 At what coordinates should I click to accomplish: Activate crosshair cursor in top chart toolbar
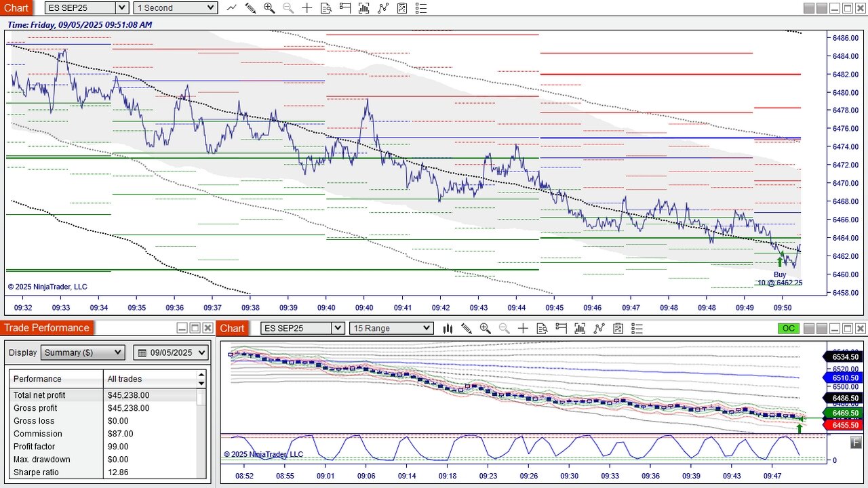click(307, 8)
